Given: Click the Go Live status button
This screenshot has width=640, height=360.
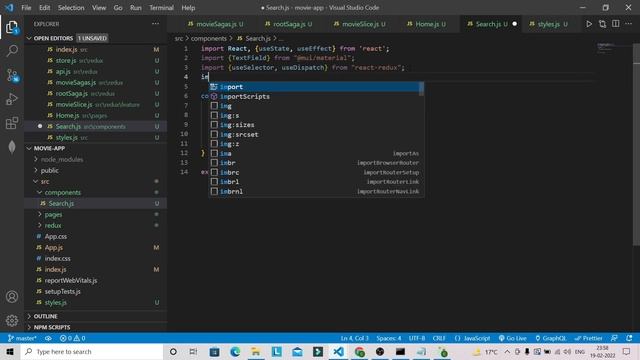Looking at the screenshot, I should coord(512,338).
